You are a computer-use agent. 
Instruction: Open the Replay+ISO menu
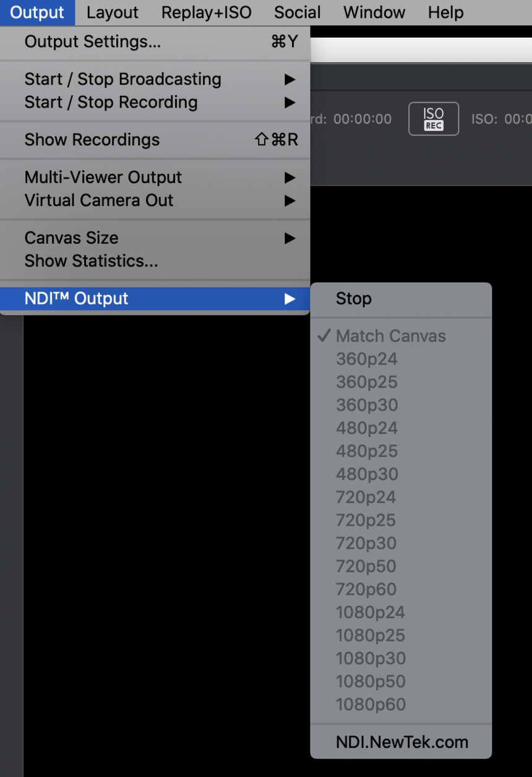(206, 12)
